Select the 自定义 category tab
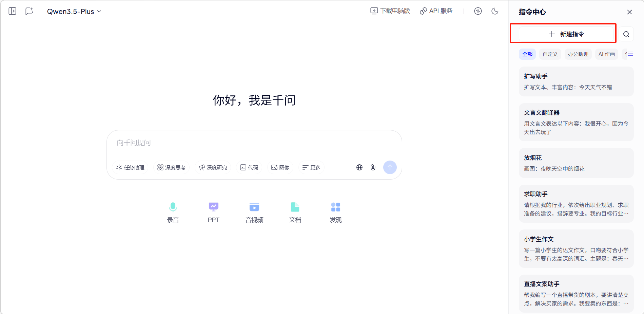The width and height of the screenshot is (644, 314). coord(550,54)
